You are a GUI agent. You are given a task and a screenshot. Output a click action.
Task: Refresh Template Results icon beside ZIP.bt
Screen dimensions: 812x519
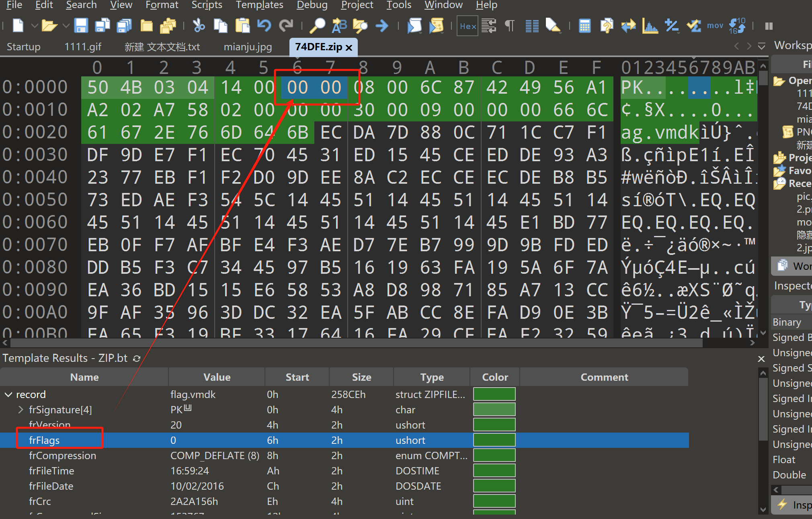[x=137, y=358]
